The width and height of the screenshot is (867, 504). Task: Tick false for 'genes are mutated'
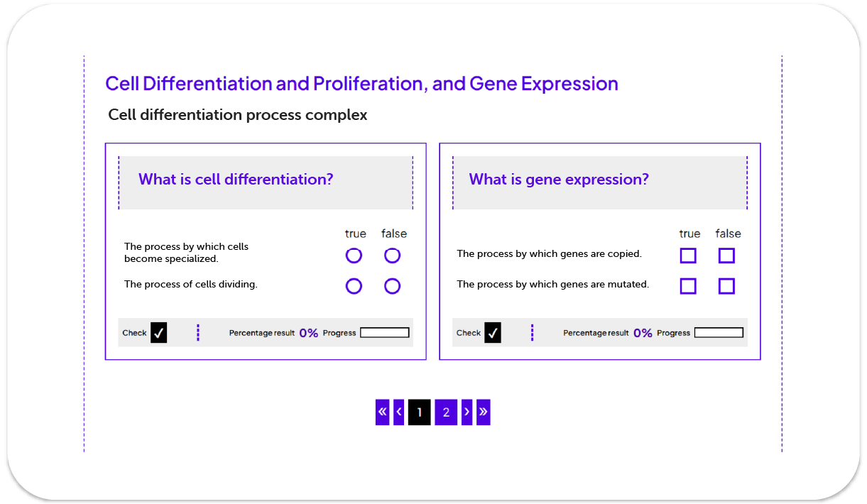pyautogui.click(x=726, y=286)
